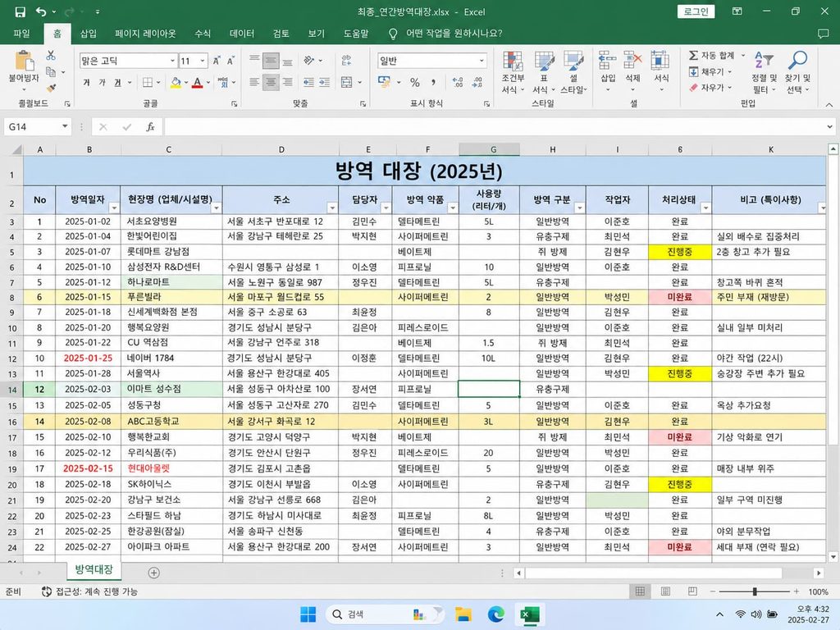Click the borders icon
Image resolution: width=840 pixels, height=630 pixels.
tap(148, 83)
